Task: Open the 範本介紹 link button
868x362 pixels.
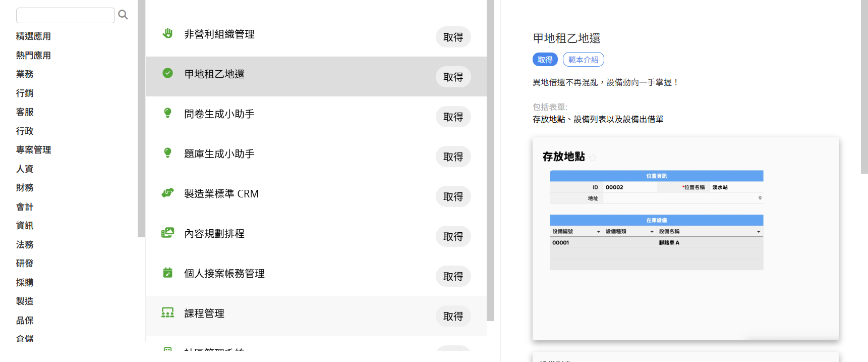Action: pos(583,60)
